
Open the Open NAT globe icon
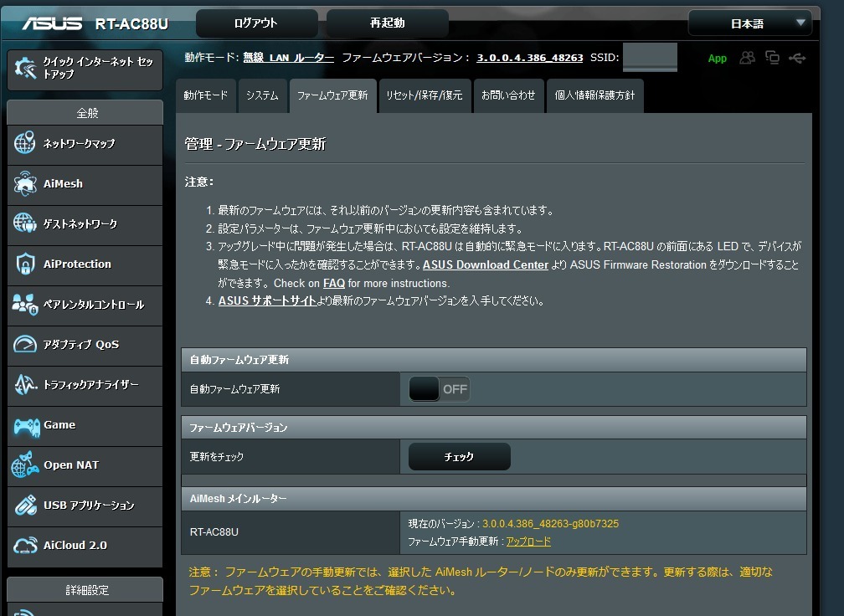click(x=25, y=465)
